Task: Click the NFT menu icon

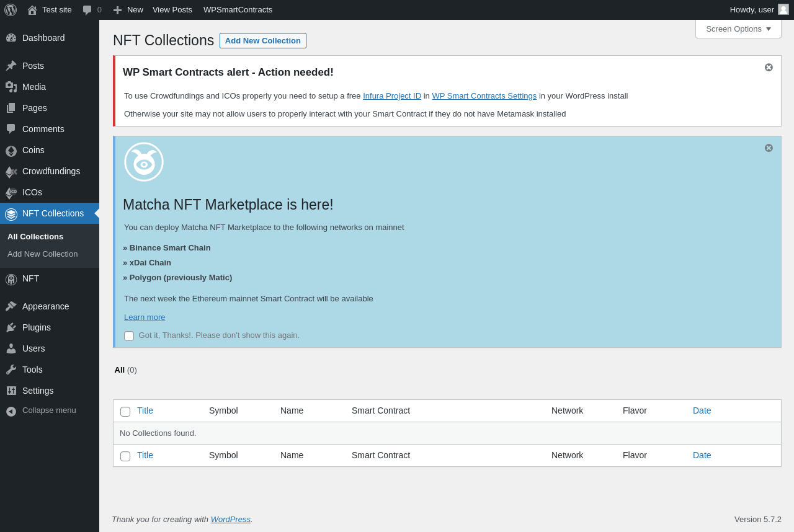Action: click(11, 279)
